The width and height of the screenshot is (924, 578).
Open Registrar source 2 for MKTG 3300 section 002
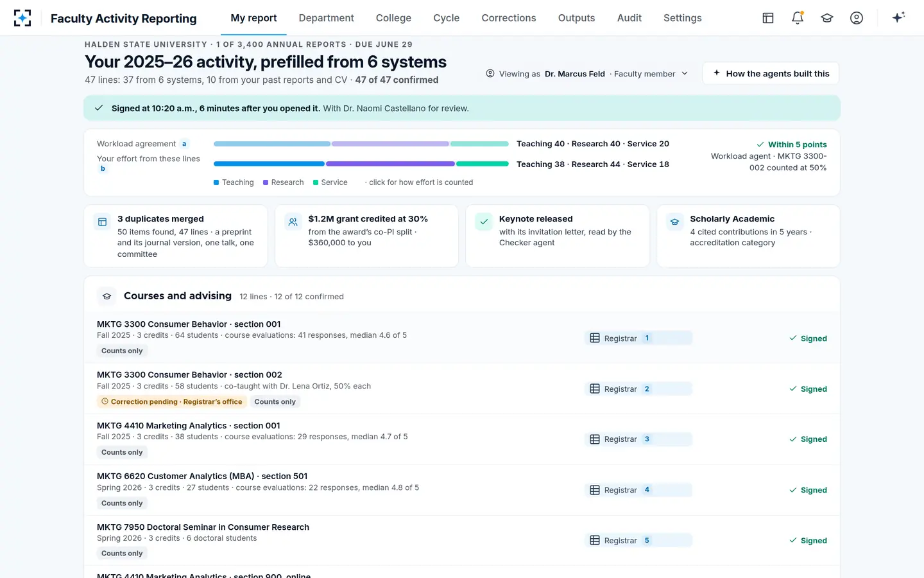click(638, 389)
